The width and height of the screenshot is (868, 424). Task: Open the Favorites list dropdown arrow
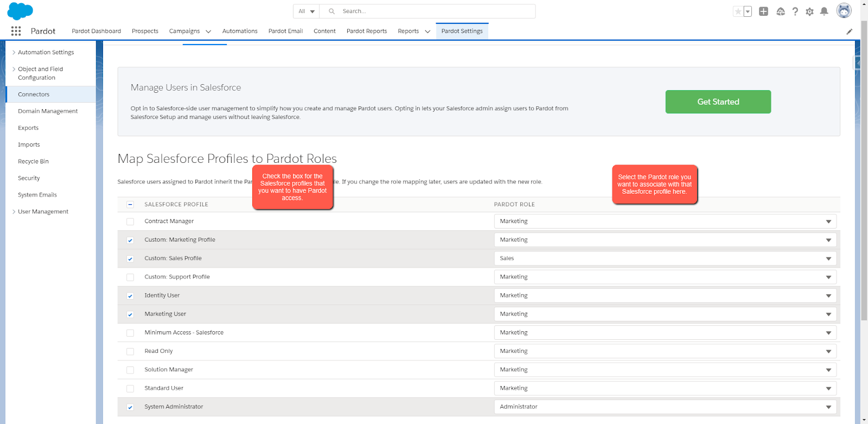coord(748,11)
